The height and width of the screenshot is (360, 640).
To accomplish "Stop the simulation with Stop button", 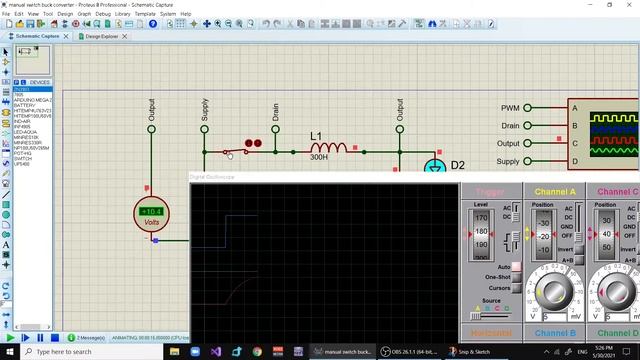I will tap(55, 338).
